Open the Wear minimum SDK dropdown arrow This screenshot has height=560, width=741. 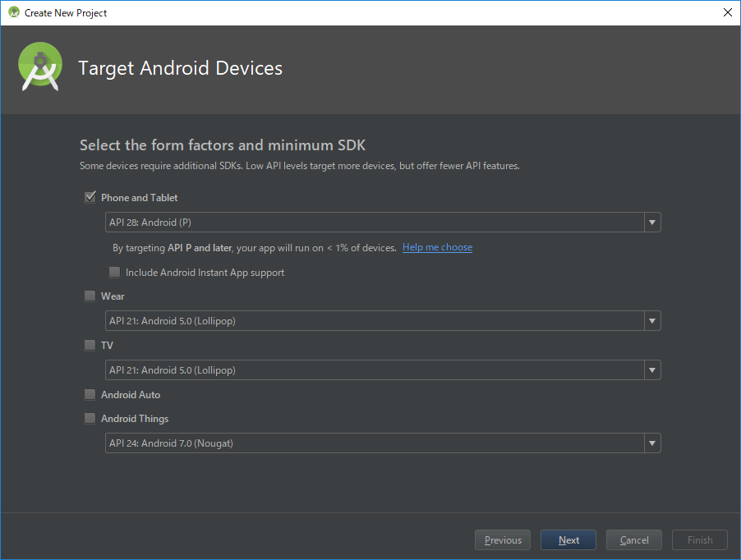[x=652, y=321]
